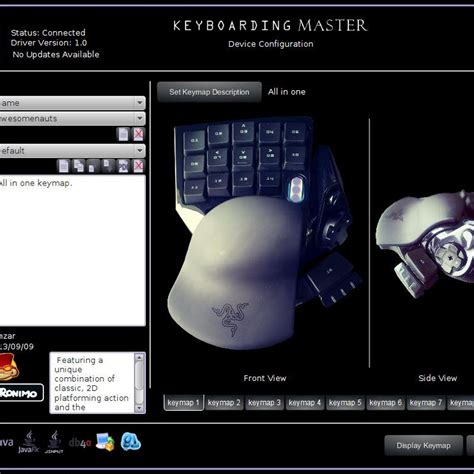The width and height of the screenshot is (474, 474).
Task: Click the 'No Updates Available' text
Action: click(56, 54)
